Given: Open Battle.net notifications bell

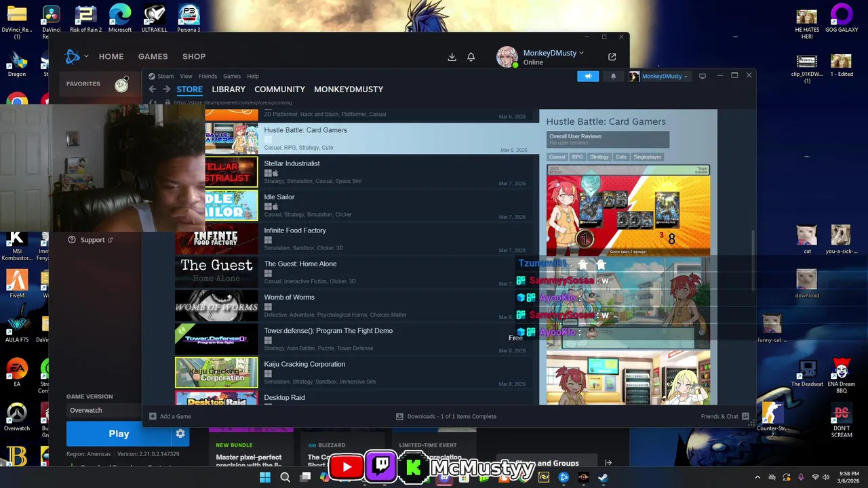Looking at the screenshot, I should [471, 57].
